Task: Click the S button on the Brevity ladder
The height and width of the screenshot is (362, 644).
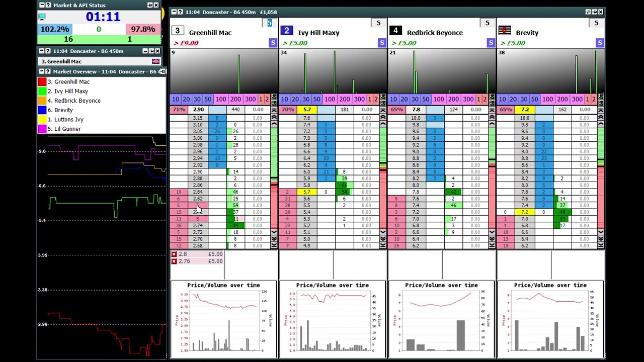Action: (600, 43)
